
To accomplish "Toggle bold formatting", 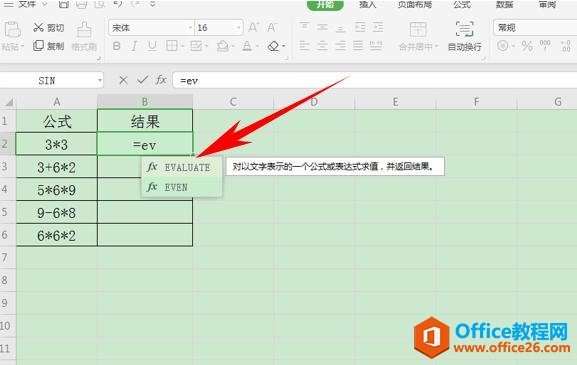I will click(117, 46).
